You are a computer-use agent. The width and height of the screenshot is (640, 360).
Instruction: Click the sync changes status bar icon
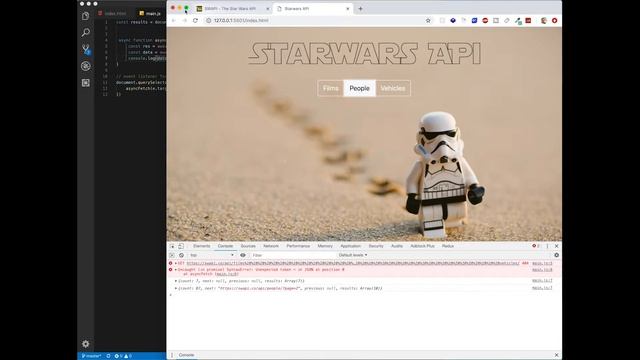click(x=108, y=356)
